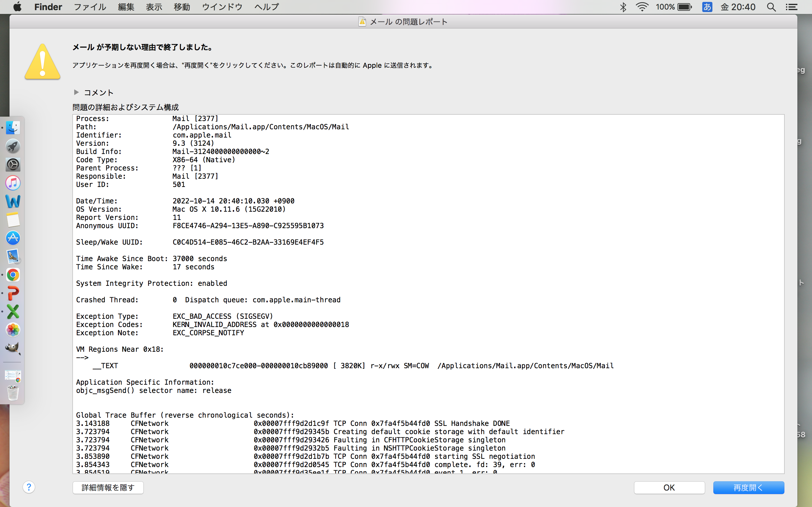Viewport: 812px width, 507px height.
Task: Open the ファイル menu
Action: click(89, 7)
